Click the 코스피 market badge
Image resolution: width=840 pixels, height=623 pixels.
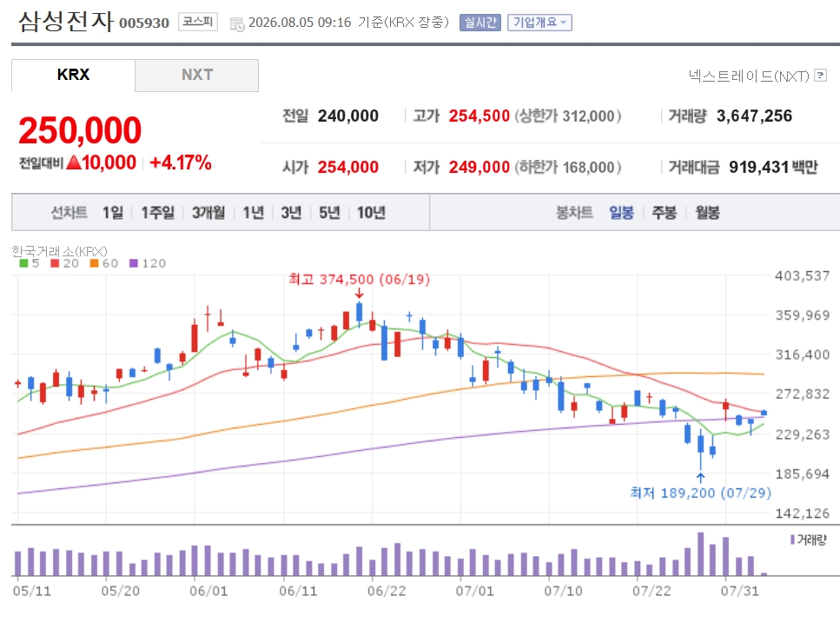pos(198,22)
